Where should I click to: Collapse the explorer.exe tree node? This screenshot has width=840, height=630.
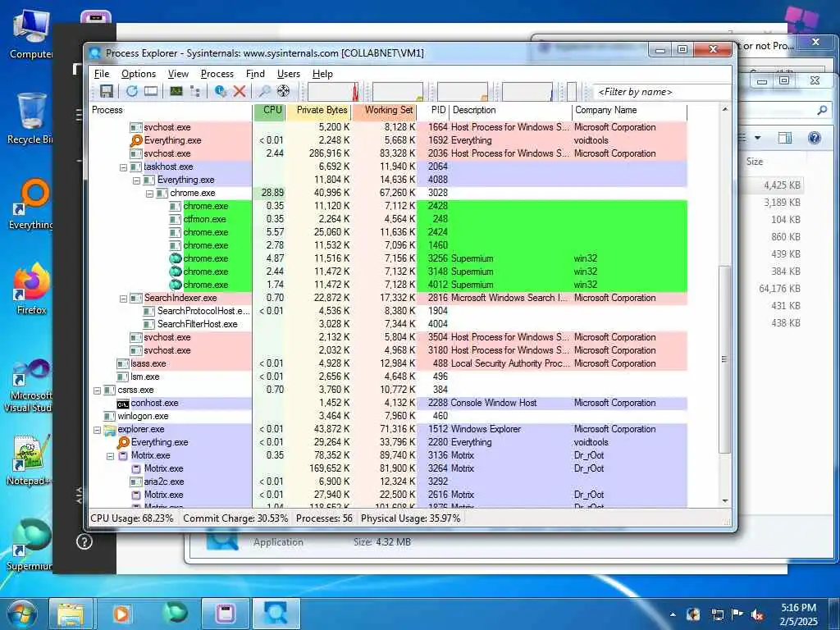tap(97, 430)
